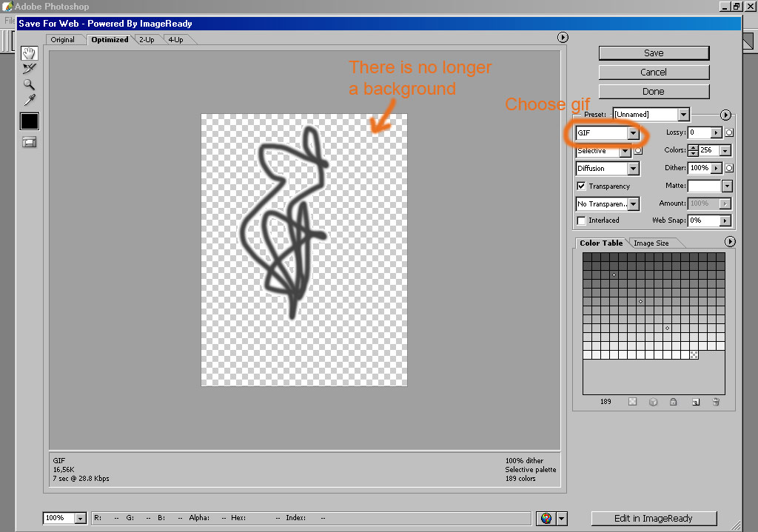This screenshot has height=532, width=758.
Task: Select the Eyedropper tool
Action: click(x=30, y=100)
